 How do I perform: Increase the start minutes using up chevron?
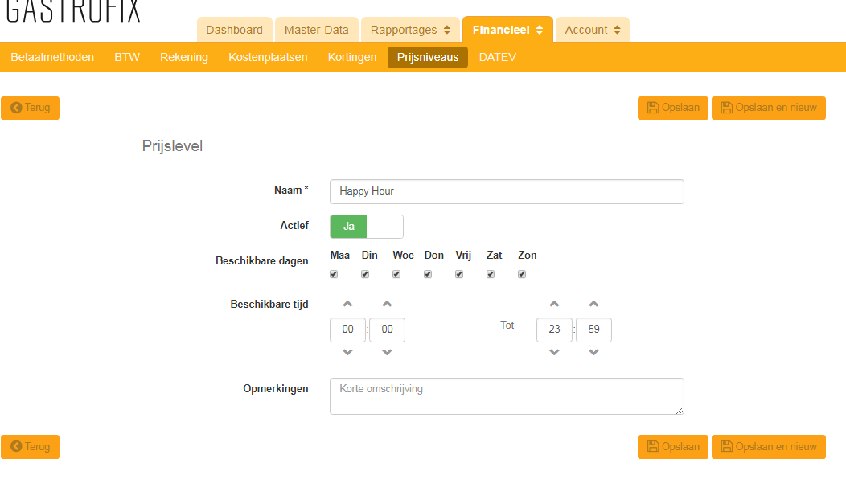[x=387, y=304]
